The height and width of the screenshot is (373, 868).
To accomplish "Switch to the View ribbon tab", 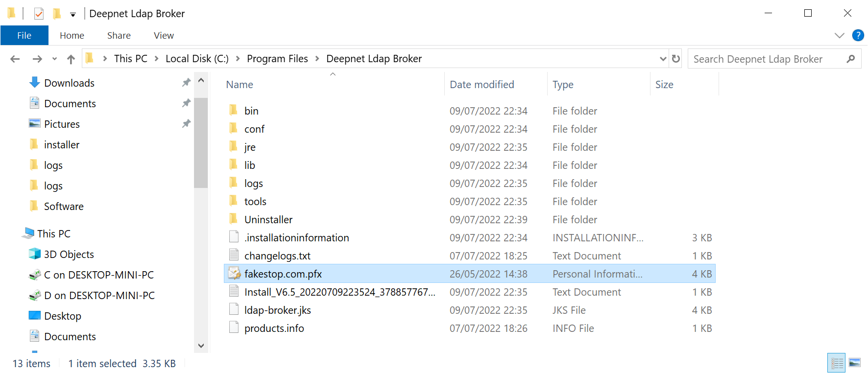I will pos(164,35).
